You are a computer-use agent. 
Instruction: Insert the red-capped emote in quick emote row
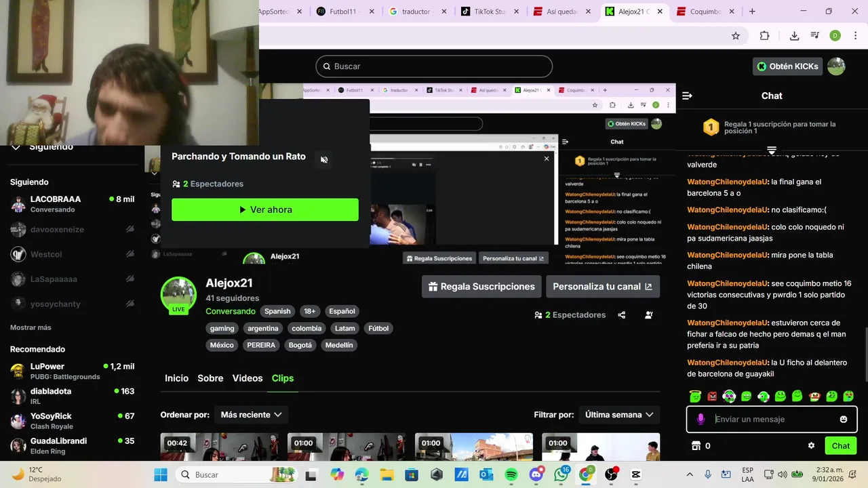coord(814,396)
